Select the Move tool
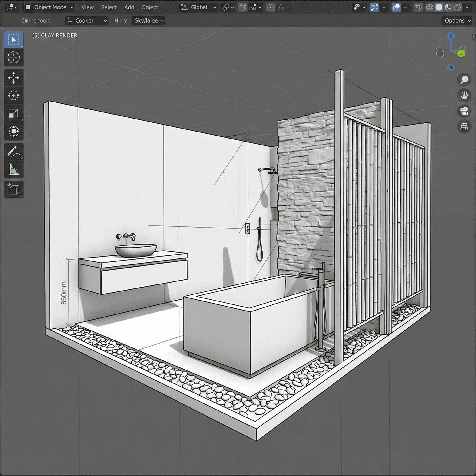 click(14, 78)
